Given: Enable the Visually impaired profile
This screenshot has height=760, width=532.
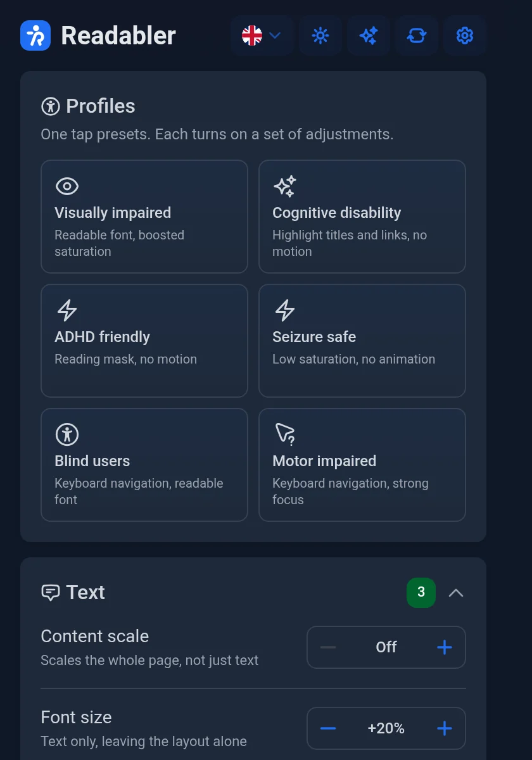Looking at the screenshot, I should [x=144, y=217].
